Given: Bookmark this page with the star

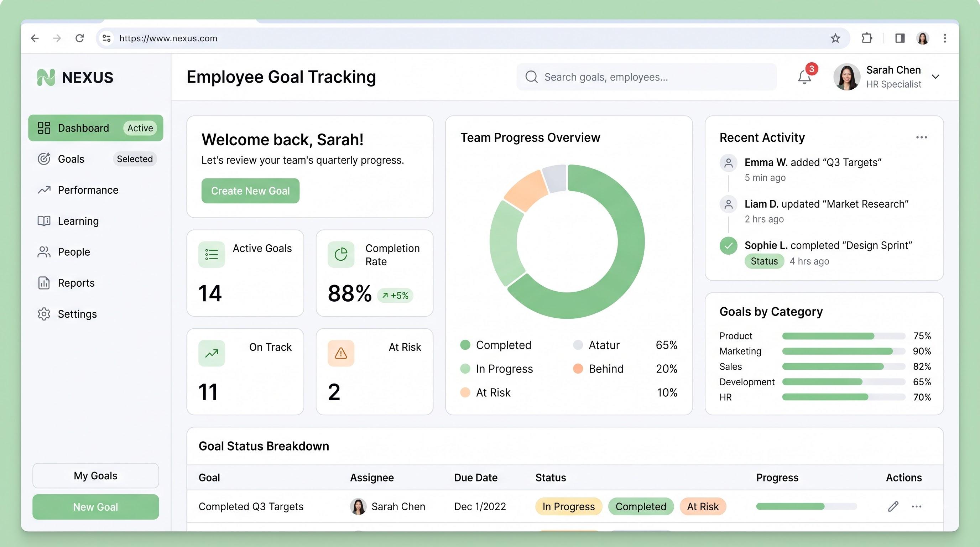Looking at the screenshot, I should click(x=835, y=38).
